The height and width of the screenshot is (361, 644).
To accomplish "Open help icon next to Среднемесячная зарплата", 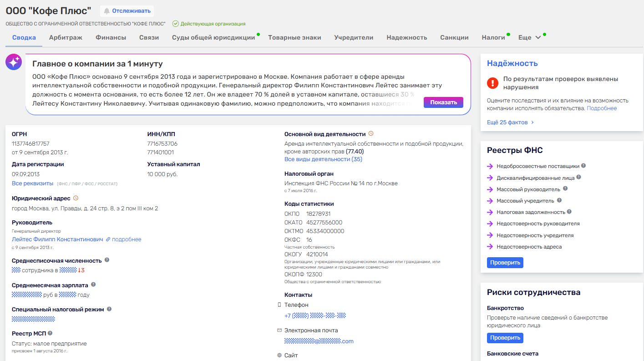I will pyautogui.click(x=93, y=285).
